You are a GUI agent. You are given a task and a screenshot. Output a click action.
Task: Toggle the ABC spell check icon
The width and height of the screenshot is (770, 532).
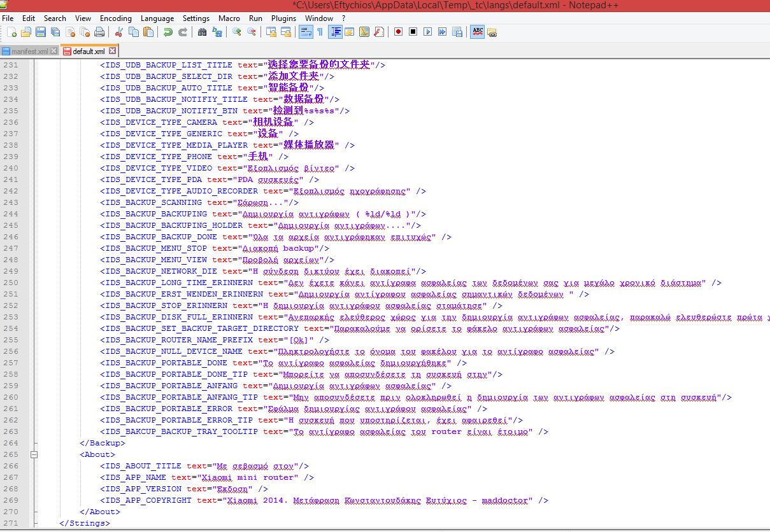click(477, 32)
